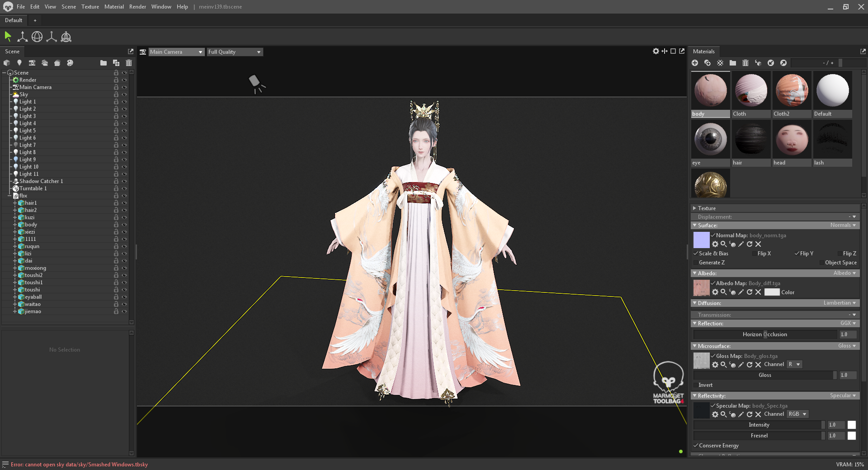
Task: Disable the Flip Y checkbox
Action: (797, 254)
